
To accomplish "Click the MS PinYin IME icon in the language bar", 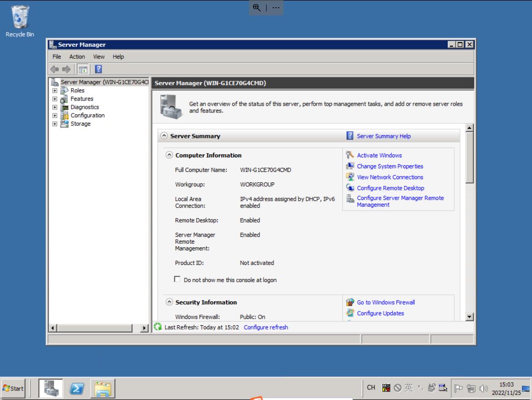I will [386, 388].
